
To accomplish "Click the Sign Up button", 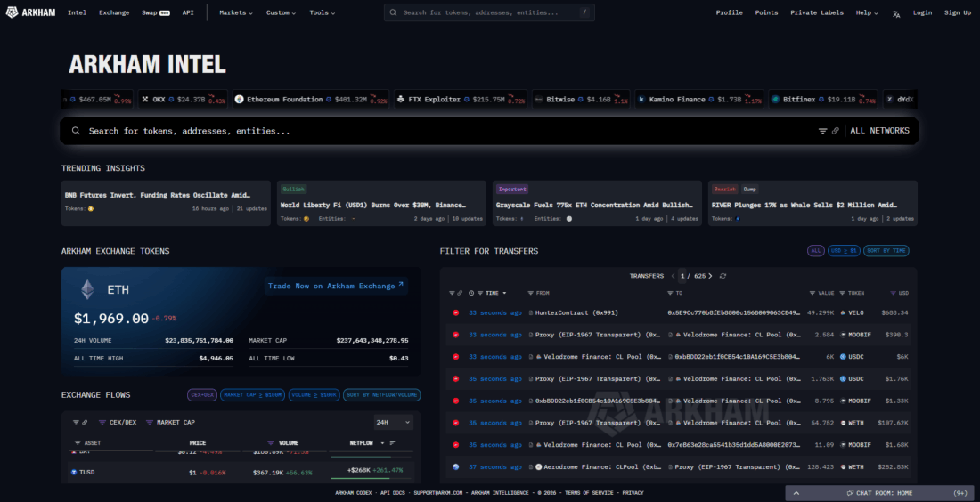I will click(x=958, y=12).
